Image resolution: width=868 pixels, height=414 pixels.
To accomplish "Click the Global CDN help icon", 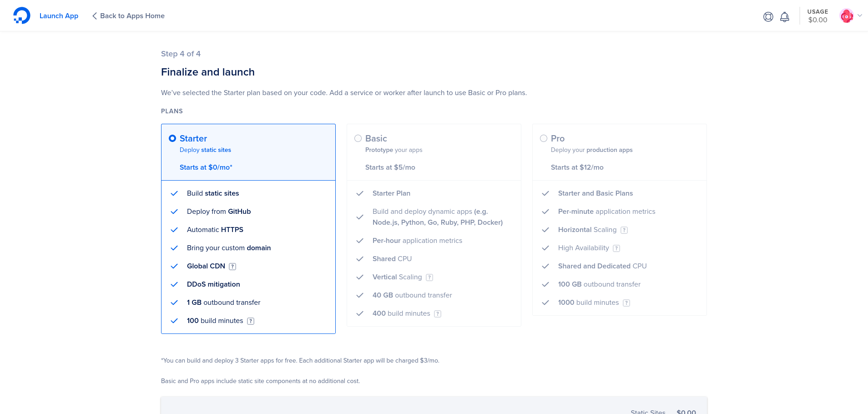I will tap(232, 267).
